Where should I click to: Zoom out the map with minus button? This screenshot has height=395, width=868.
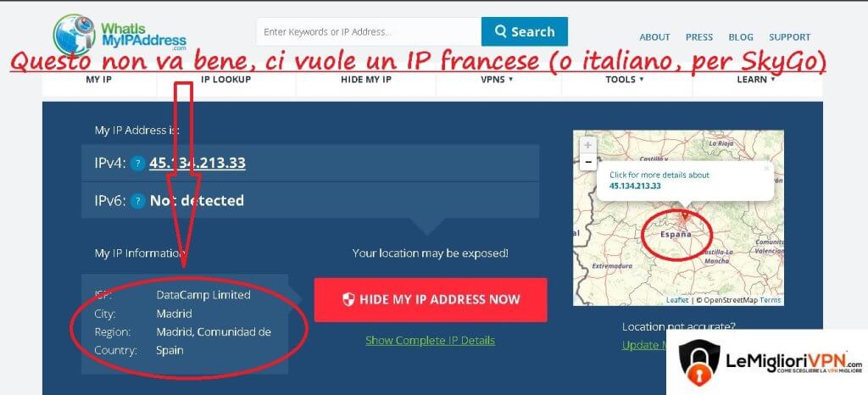588,162
